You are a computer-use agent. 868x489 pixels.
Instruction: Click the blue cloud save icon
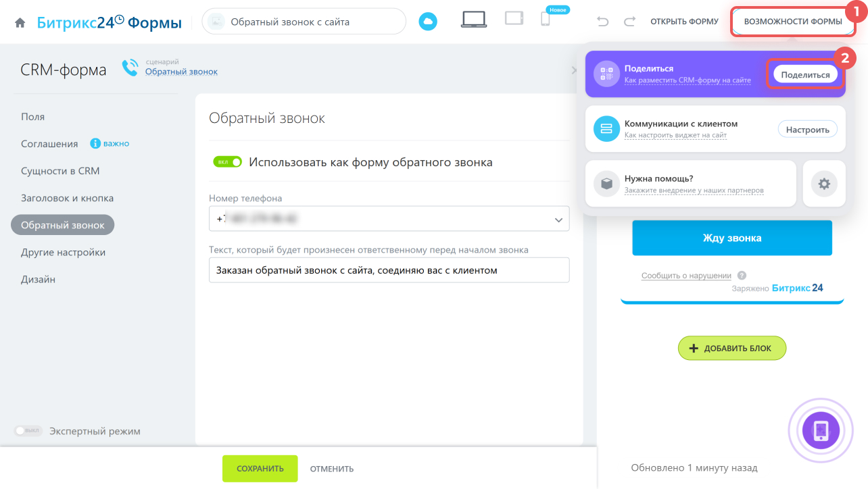click(427, 22)
